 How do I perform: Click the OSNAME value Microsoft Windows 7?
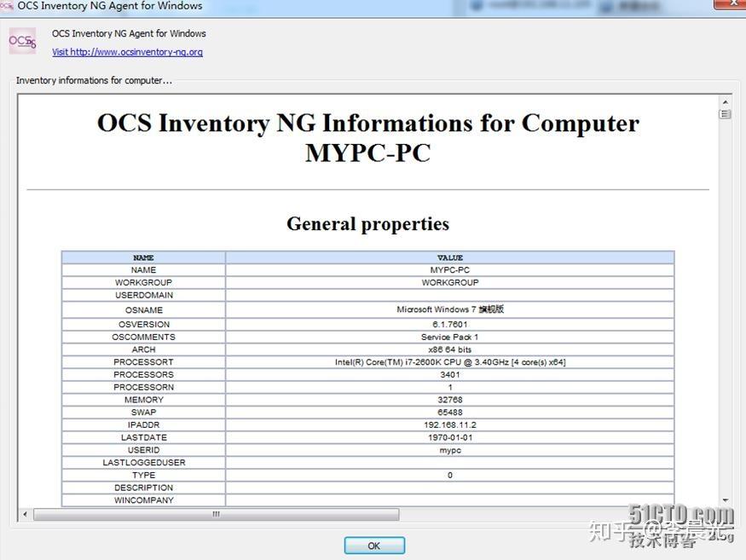pos(449,309)
